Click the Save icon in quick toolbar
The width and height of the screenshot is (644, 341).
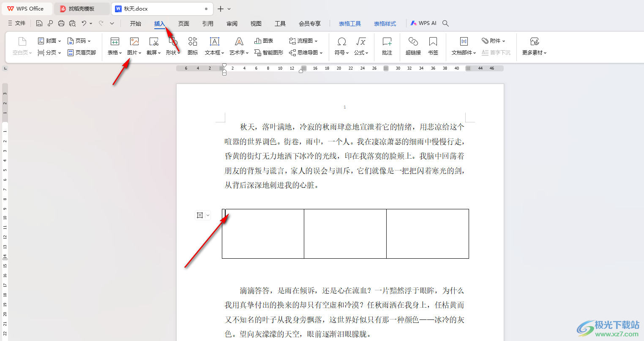(x=39, y=23)
